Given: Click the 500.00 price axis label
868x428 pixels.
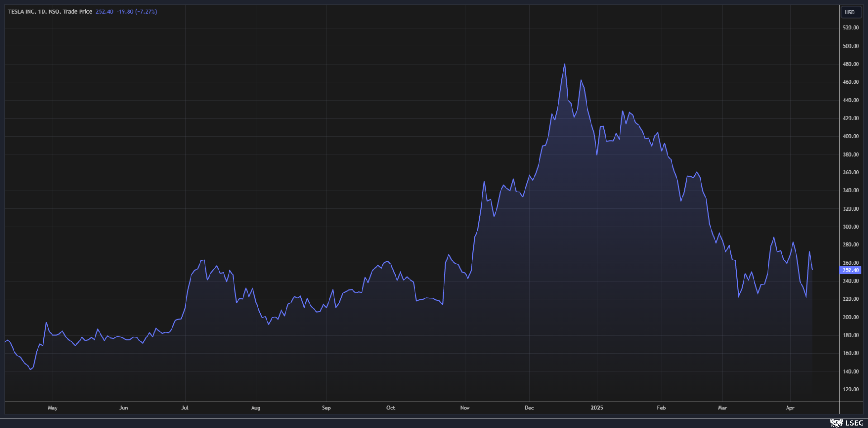Looking at the screenshot, I should (851, 46).
